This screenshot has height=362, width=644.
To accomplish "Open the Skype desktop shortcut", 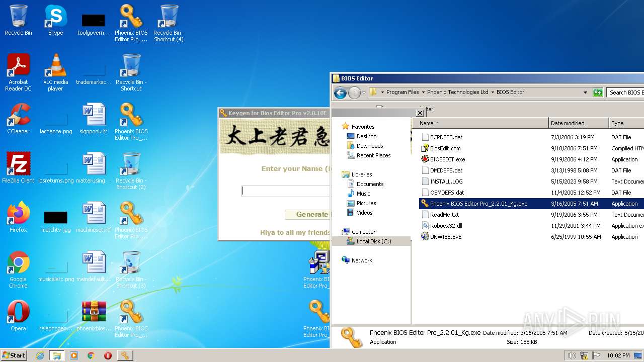I will (x=55, y=21).
